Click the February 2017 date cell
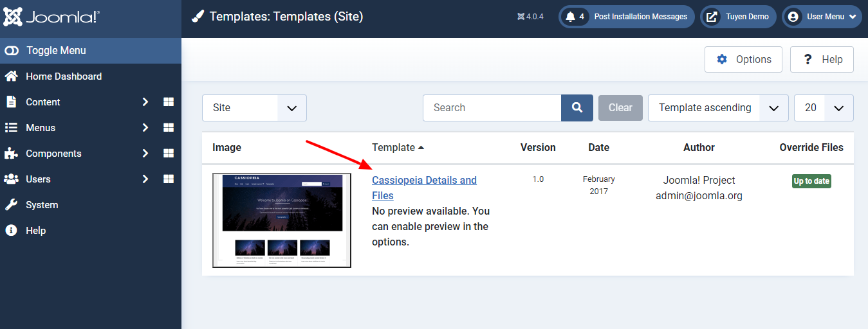This screenshot has width=868, height=329. click(x=598, y=185)
